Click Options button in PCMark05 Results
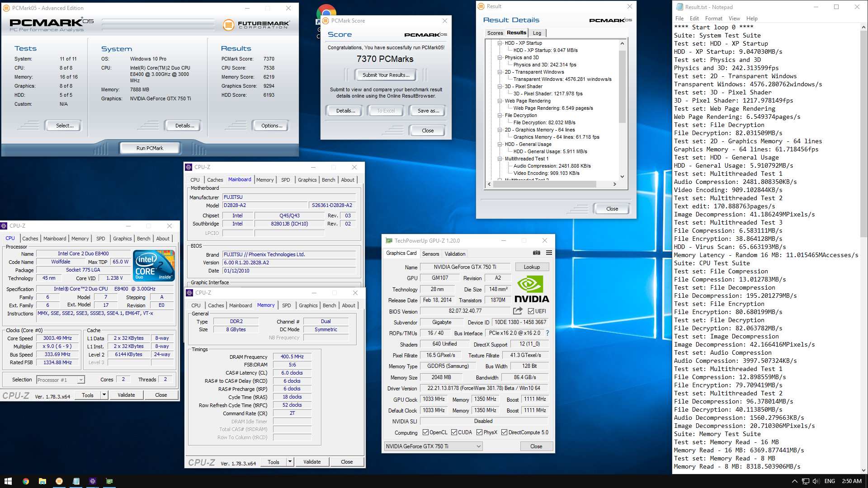Screen dimensions: 868x488 [x=271, y=126]
